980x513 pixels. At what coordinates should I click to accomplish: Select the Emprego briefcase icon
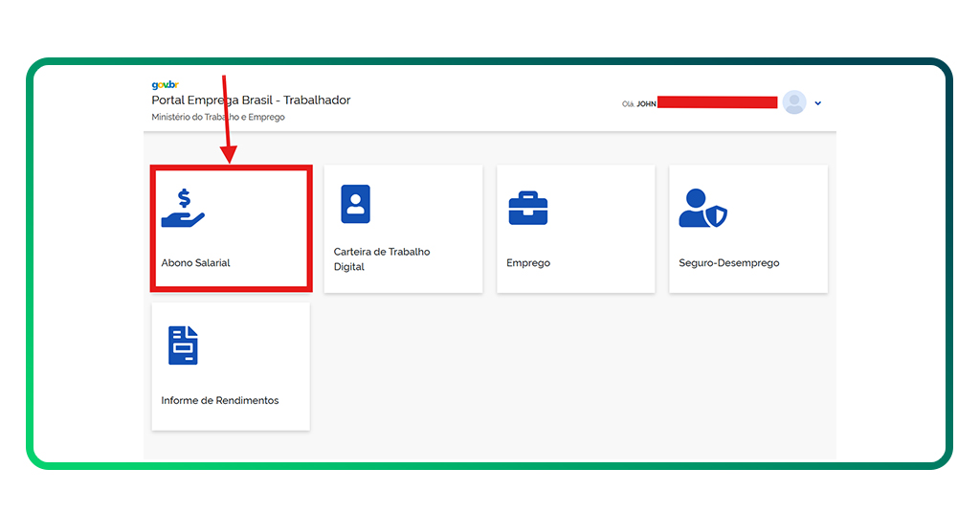pos(527,208)
